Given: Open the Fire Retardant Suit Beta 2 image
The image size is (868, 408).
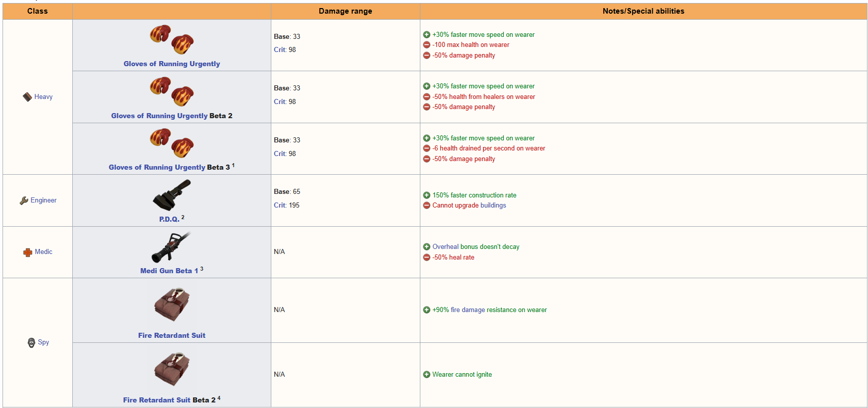Looking at the screenshot, I should click(x=172, y=369).
